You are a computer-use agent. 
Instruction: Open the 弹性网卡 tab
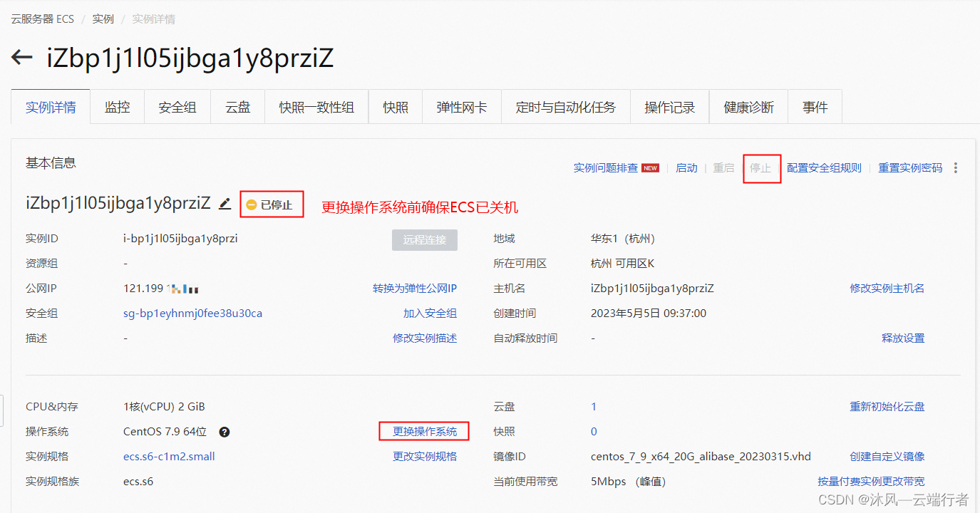[462, 108]
